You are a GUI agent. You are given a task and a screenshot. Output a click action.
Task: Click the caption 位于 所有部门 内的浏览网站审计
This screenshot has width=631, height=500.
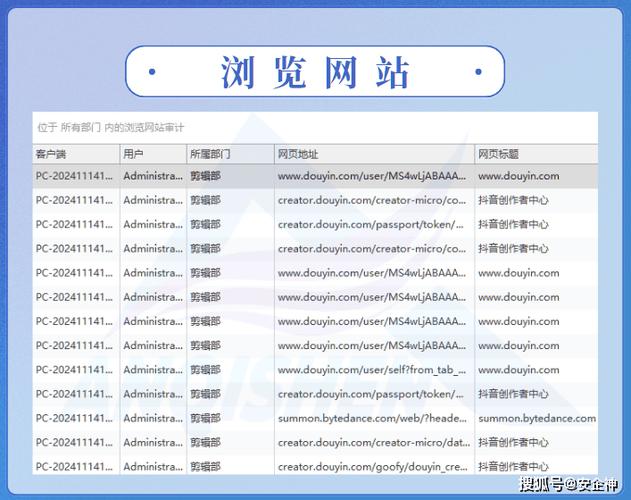click(x=111, y=128)
